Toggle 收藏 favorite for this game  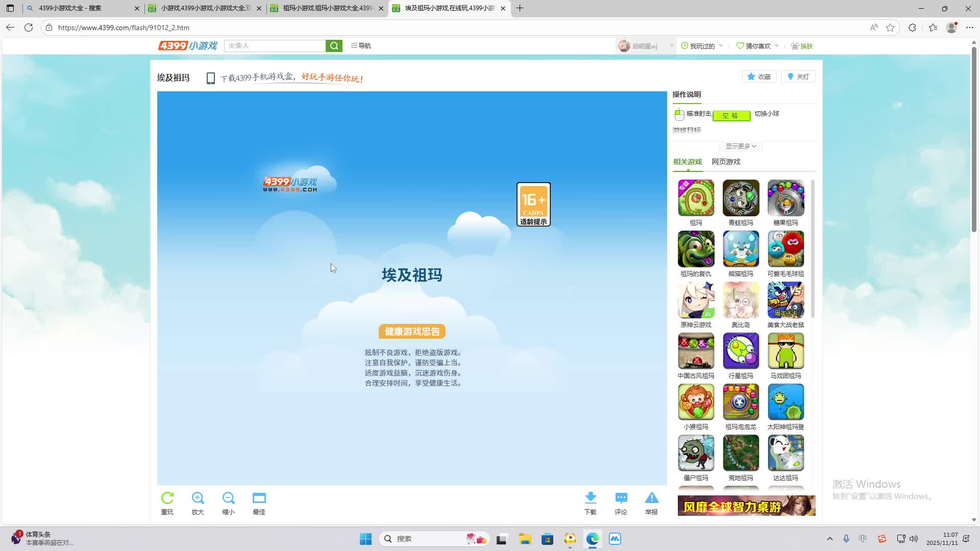tap(759, 77)
